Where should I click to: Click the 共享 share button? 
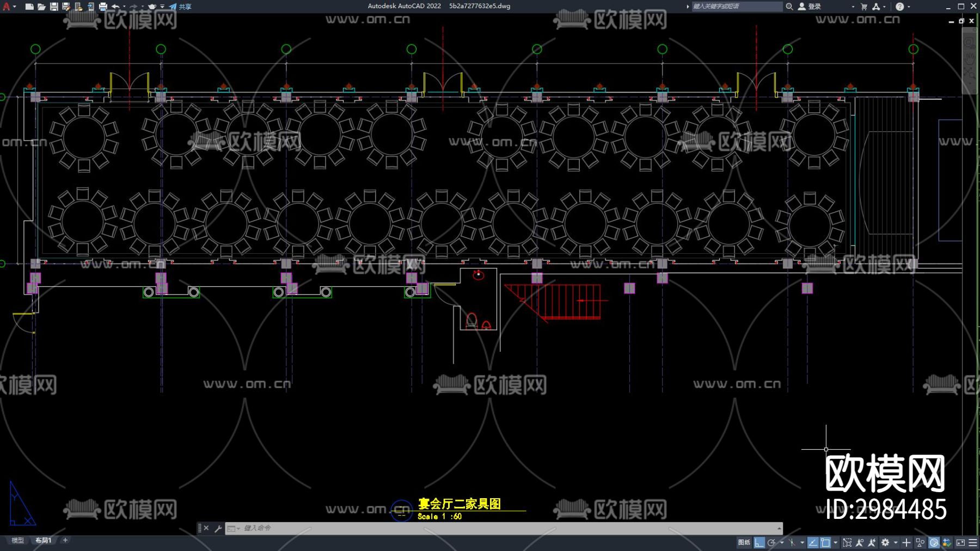pyautogui.click(x=180, y=7)
